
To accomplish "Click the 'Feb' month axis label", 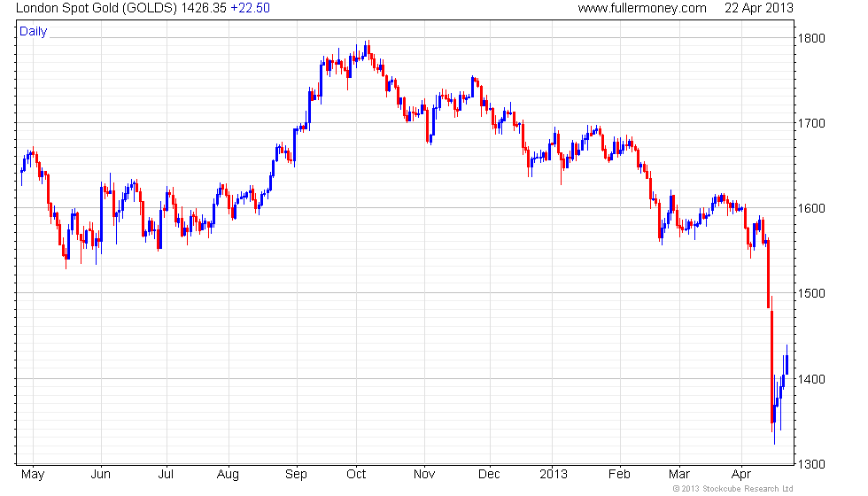I will point(619,475).
